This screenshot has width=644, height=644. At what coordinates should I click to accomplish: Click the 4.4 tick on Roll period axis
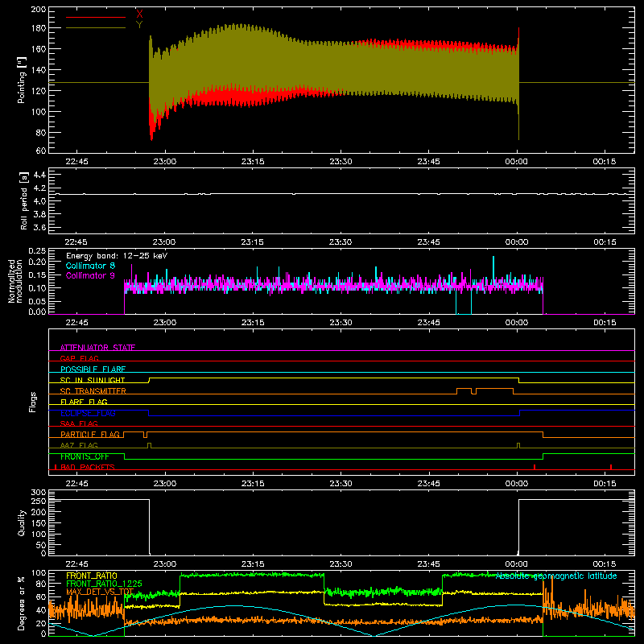(x=39, y=175)
